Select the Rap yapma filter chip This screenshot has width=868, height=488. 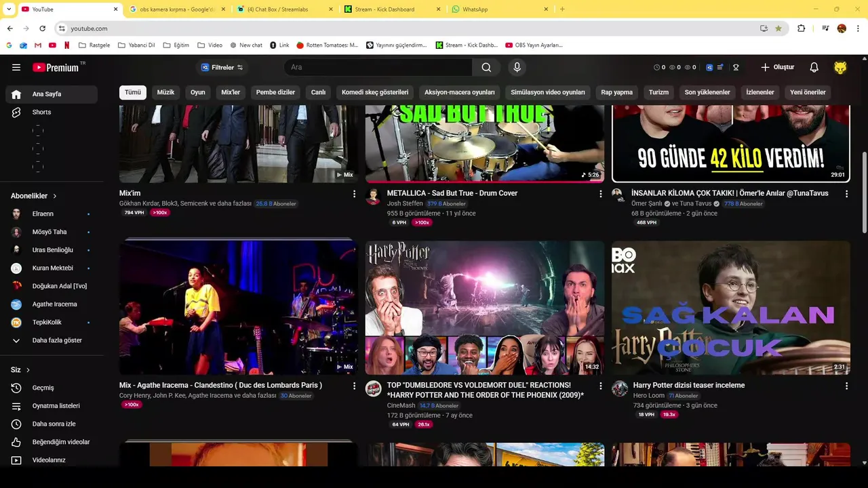point(616,92)
